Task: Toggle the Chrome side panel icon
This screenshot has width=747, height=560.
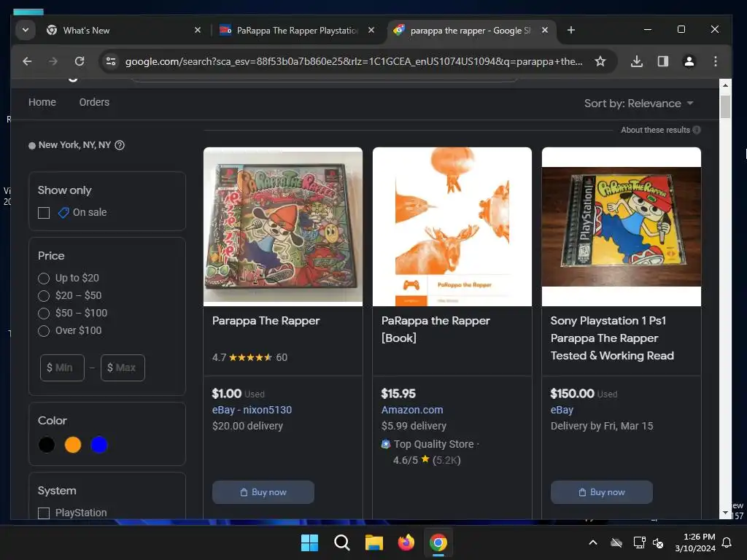Action: (x=662, y=61)
